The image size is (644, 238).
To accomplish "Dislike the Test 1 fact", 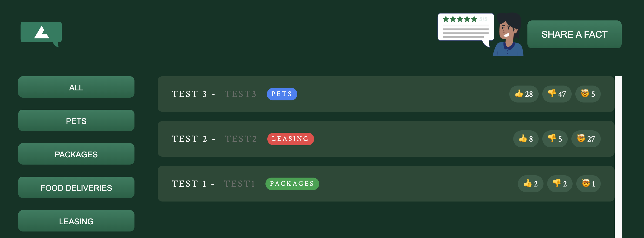I will [x=560, y=184].
